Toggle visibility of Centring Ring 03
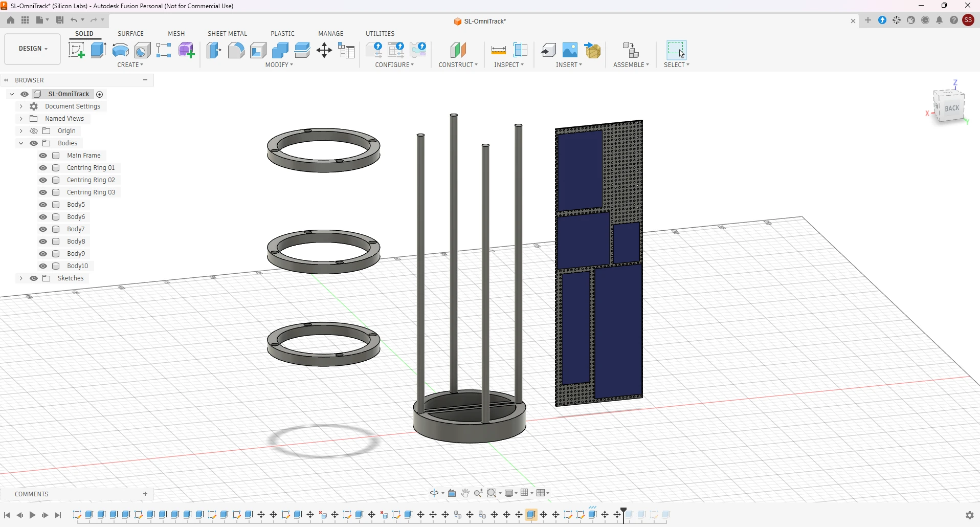This screenshot has height=527, width=980. point(43,192)
